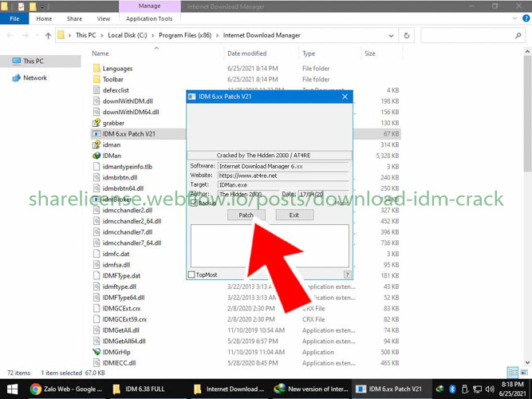Go up one folder level arrow
Screen dimensions: 532x399
(48, 35)
